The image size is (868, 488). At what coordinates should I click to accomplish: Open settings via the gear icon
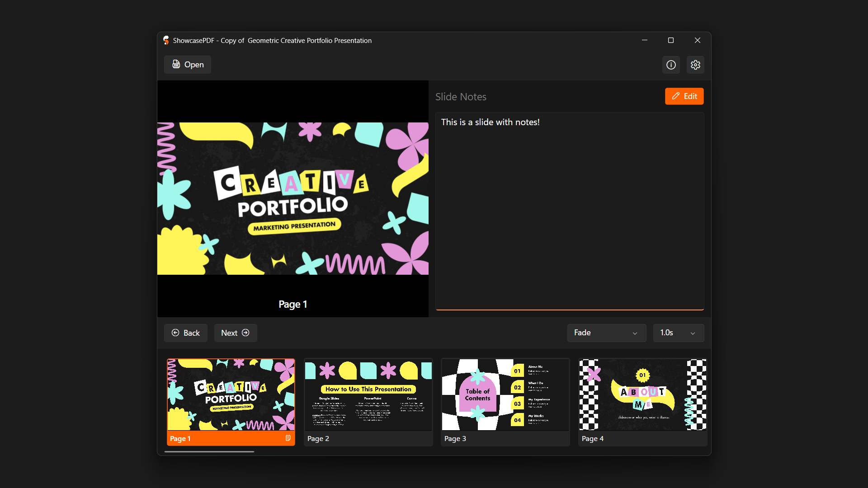coord(695,65)
